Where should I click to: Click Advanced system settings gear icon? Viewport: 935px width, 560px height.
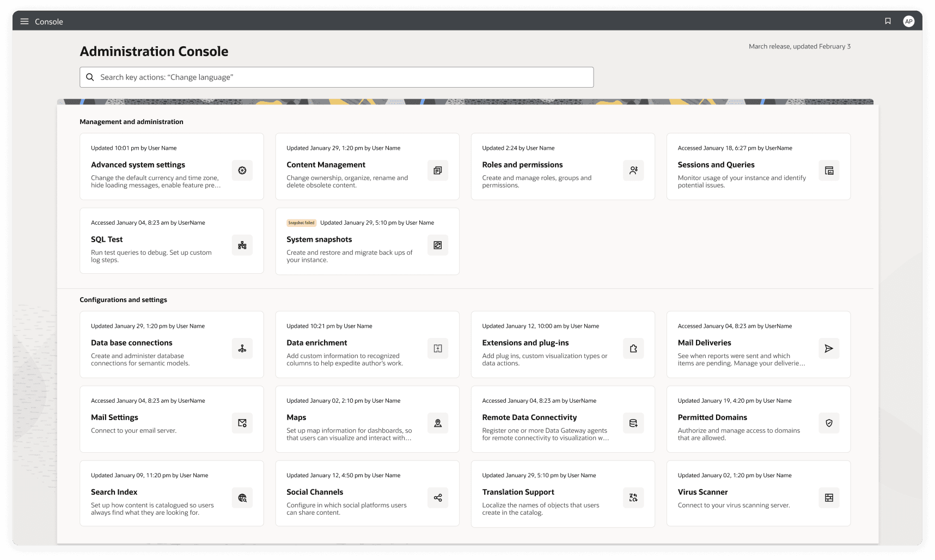[x=242, y=170]
